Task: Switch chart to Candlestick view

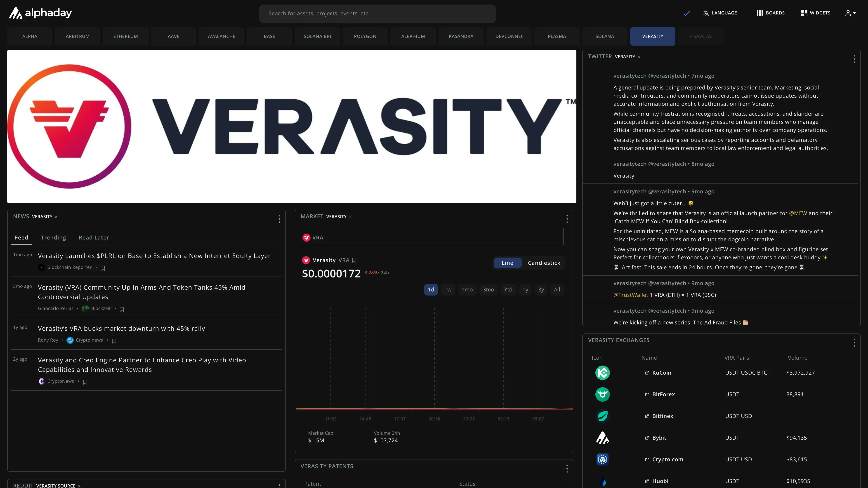Action: point(544,263)
